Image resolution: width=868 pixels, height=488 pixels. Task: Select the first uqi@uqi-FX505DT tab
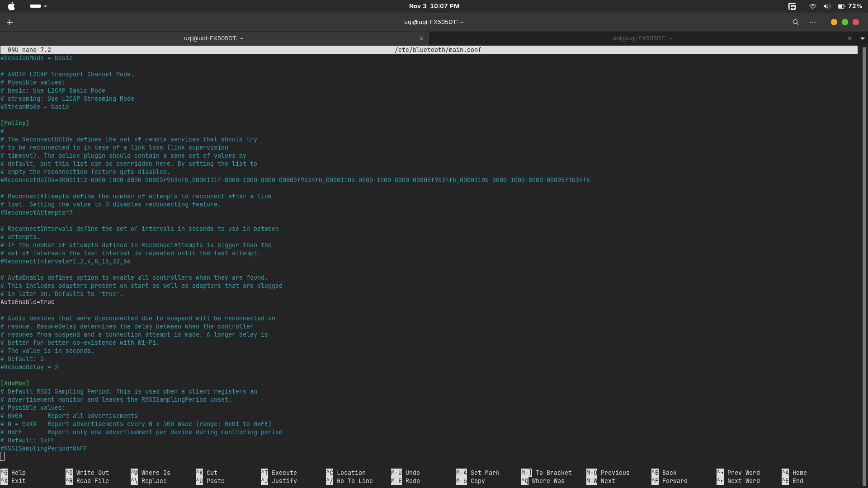pos(213,38)
